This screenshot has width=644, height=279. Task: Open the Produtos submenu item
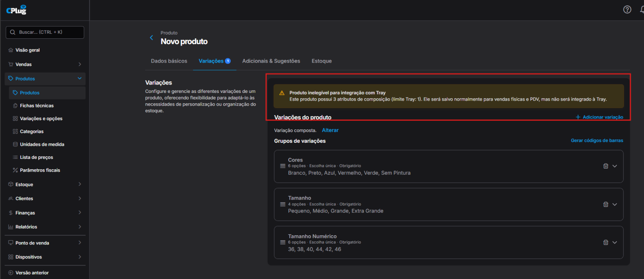pyautogui.click(x=47, y=93)
